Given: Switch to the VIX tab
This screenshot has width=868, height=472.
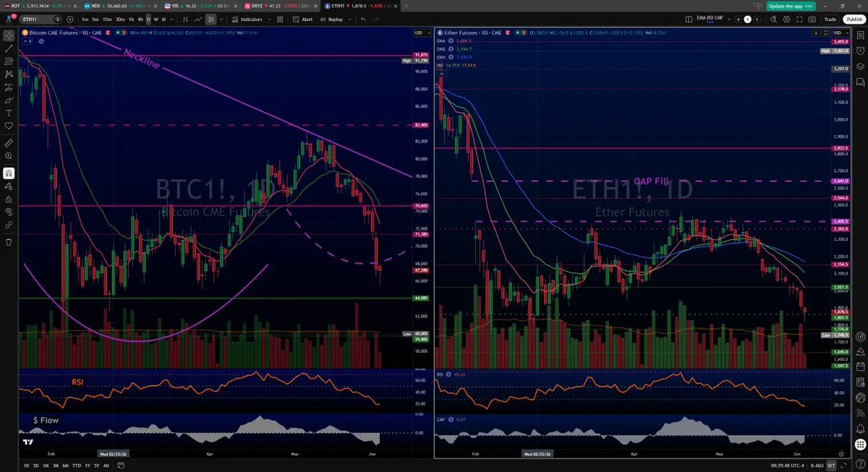Looking at the screenshot, I should (199, 5).
